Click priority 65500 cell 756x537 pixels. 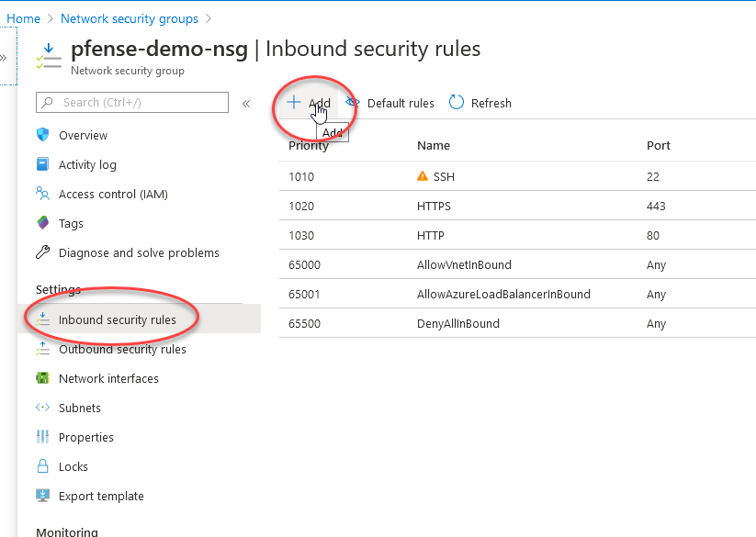(x=304, y=324)
